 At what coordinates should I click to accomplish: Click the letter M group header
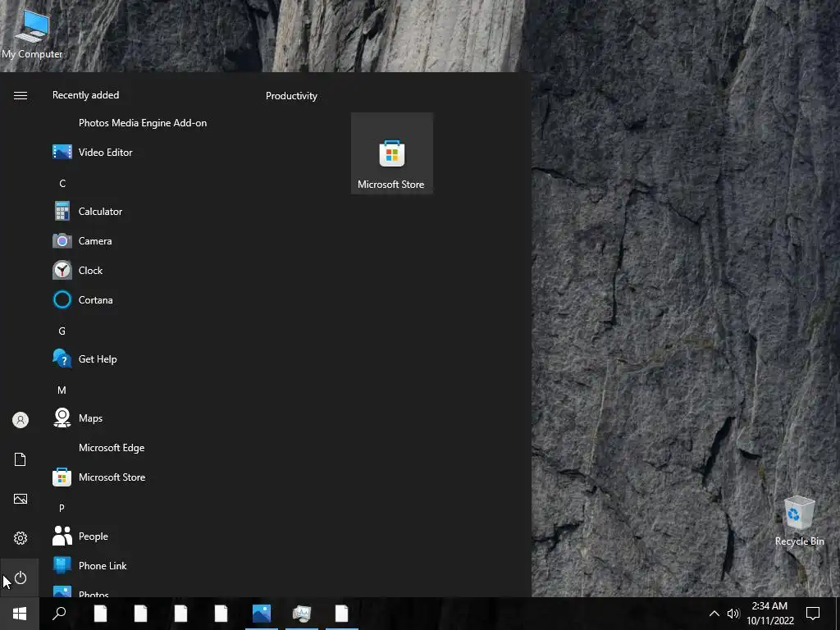click(62, 390)
